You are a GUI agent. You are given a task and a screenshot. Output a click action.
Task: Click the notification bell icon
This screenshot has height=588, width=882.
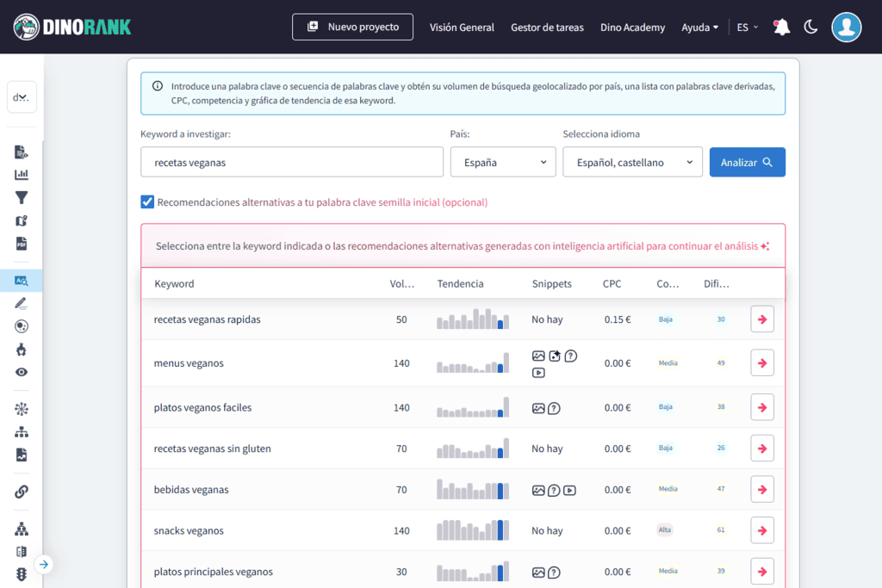point(781,28)
